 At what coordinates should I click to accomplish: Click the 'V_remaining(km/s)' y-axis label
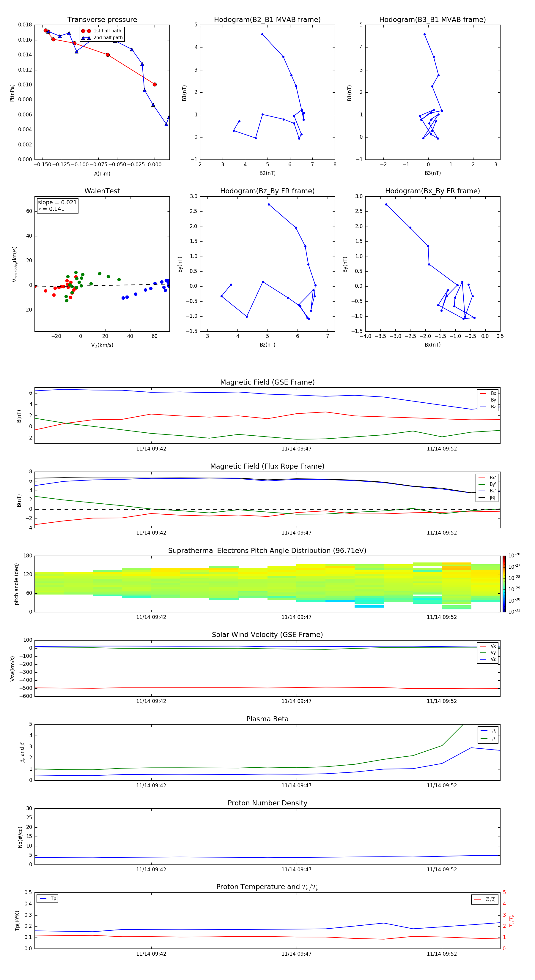[15, 264]
